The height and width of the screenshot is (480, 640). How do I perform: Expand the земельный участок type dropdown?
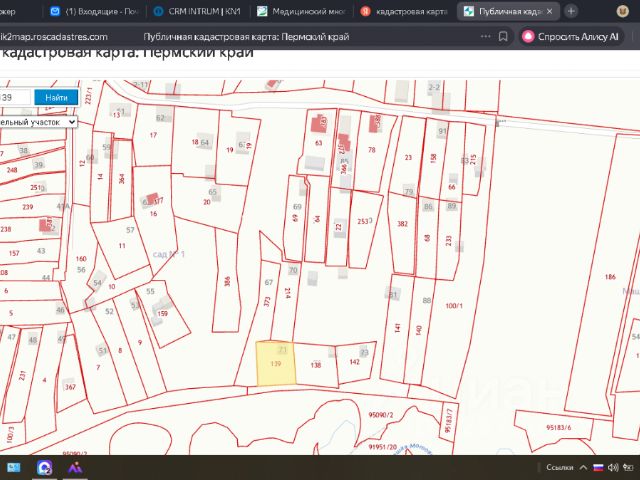click(38, 122)
